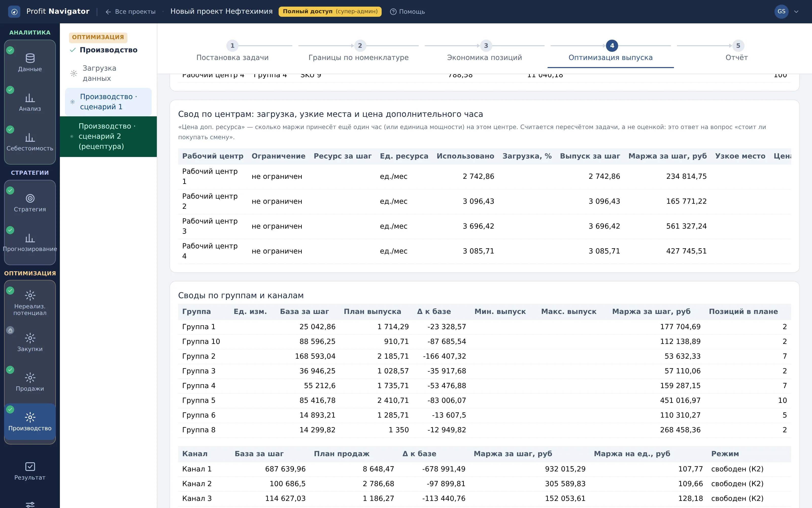Click the sliders icon below Результат

pyautogui.click(x=30, y=504)
